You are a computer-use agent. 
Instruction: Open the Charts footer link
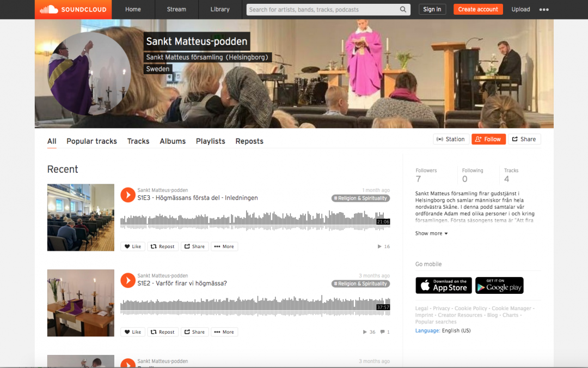click(x=510, y=315)
